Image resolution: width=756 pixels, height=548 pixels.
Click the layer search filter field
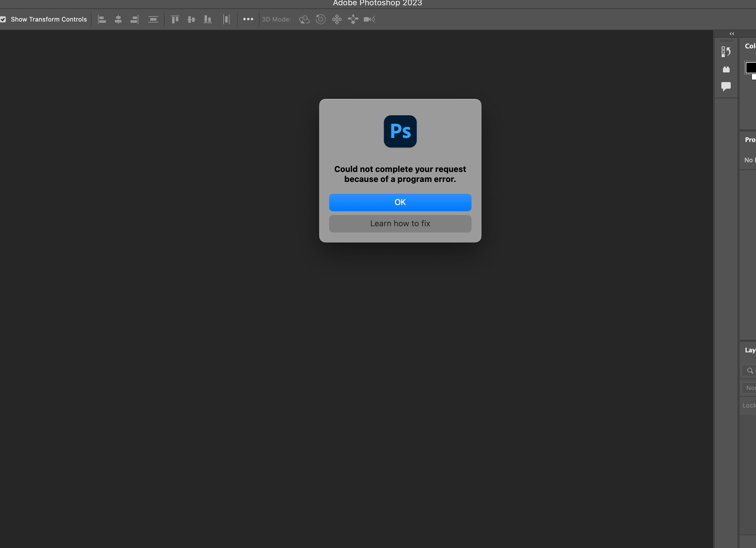749,370
